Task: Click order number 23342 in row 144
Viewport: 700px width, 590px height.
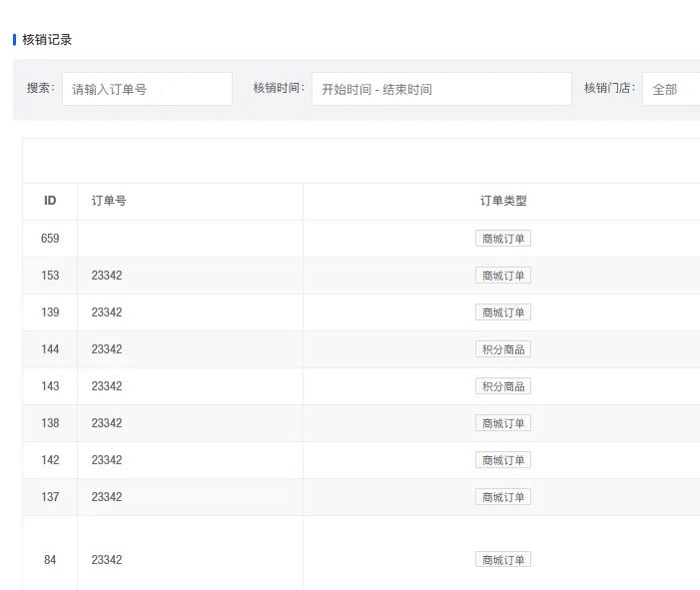Action: [107, 349]
